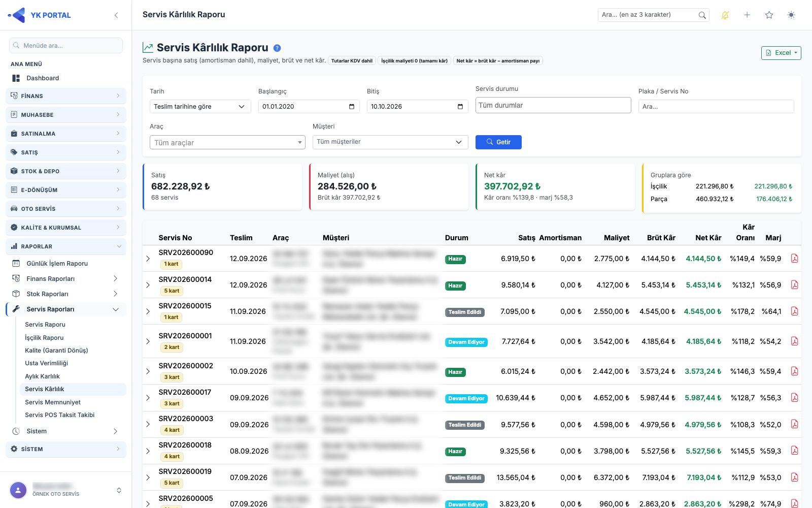Viewport: 812px width, 508px height.
Task: Open Aylık Karlılık report
Action: [43, 376]
